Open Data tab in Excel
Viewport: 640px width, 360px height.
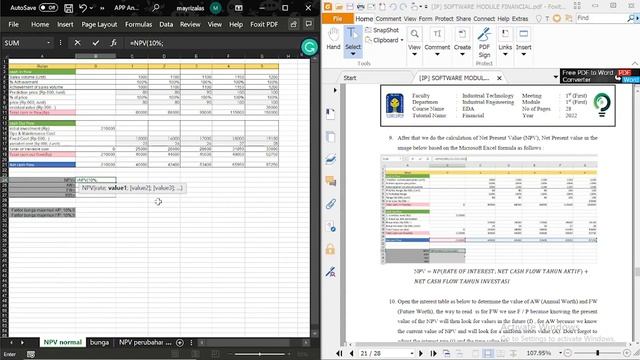pyautogui.click(x=166, y=24)
